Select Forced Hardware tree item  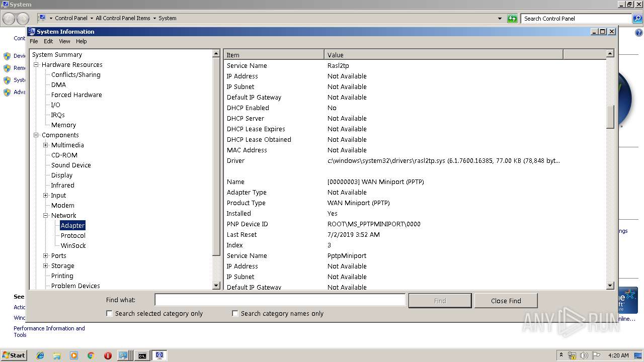click(76, 95)
